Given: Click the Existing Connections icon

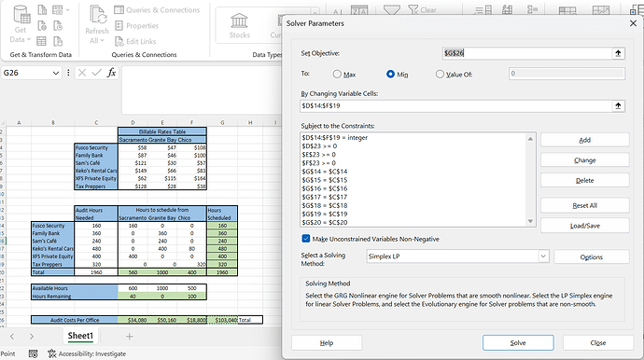Looking at the screenshot, I should pyautogui.click(x=58, y=41).
